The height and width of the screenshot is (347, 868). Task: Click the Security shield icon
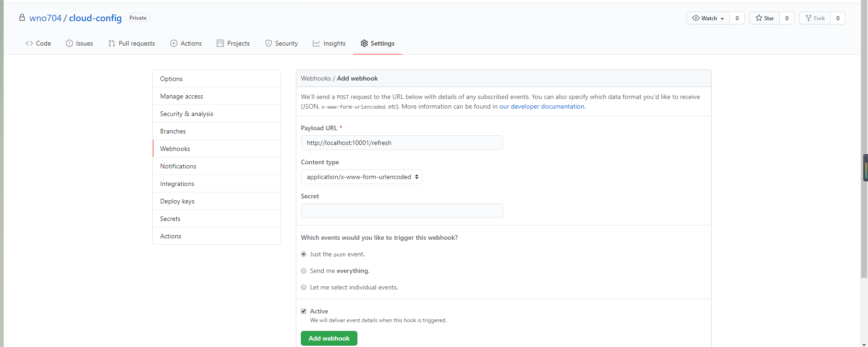tap(269, 43)
